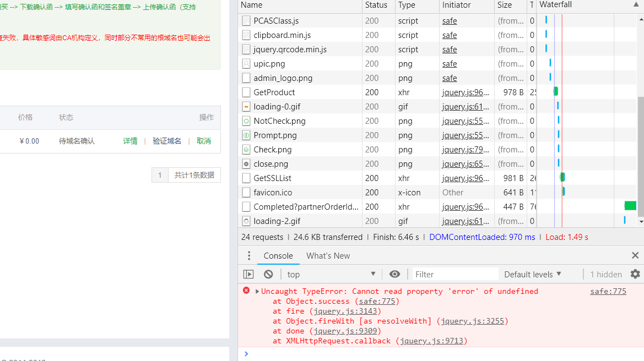Click the upic.png file icon
Image resolution: width=644 pixels, height=361 pixels.
(x=246, y=64)
